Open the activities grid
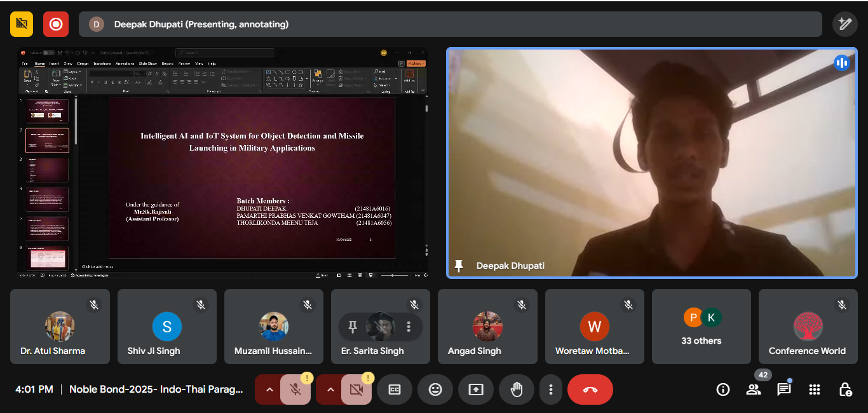This screenshot has width=868, height=413. coord(814,389)
